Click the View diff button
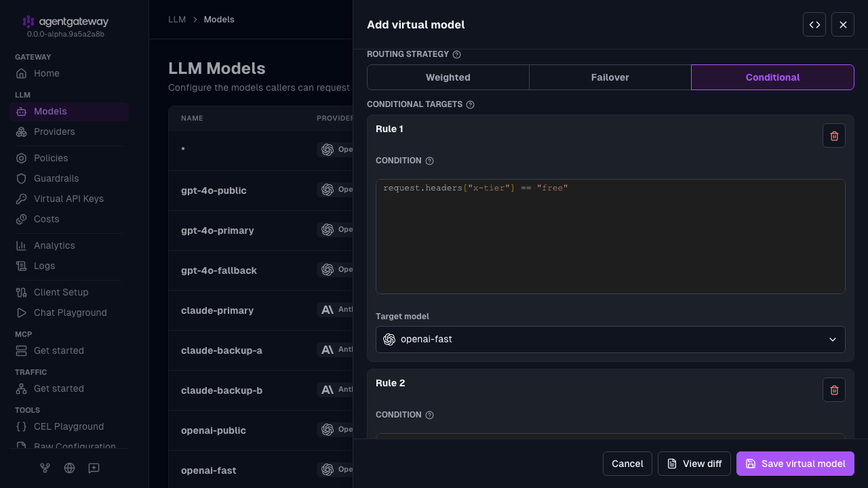The width and height of the screenshot is (868, 488). pos(694,464)
